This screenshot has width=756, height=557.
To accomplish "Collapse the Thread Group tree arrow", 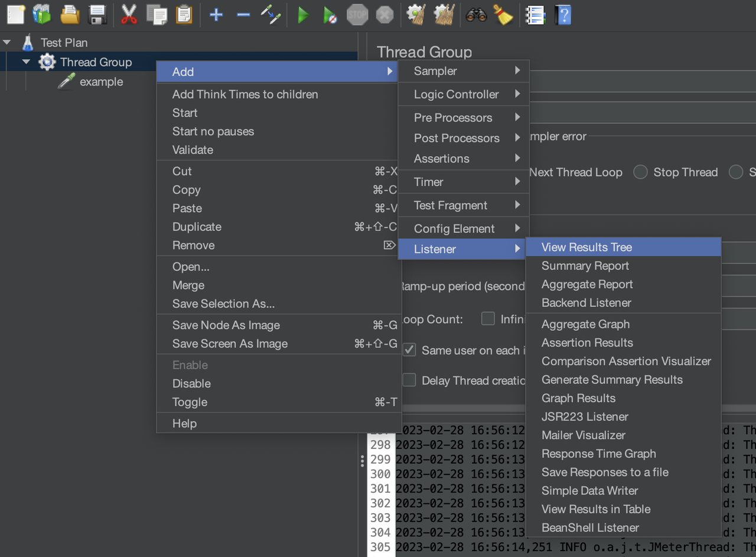I will tap(26, 62).
